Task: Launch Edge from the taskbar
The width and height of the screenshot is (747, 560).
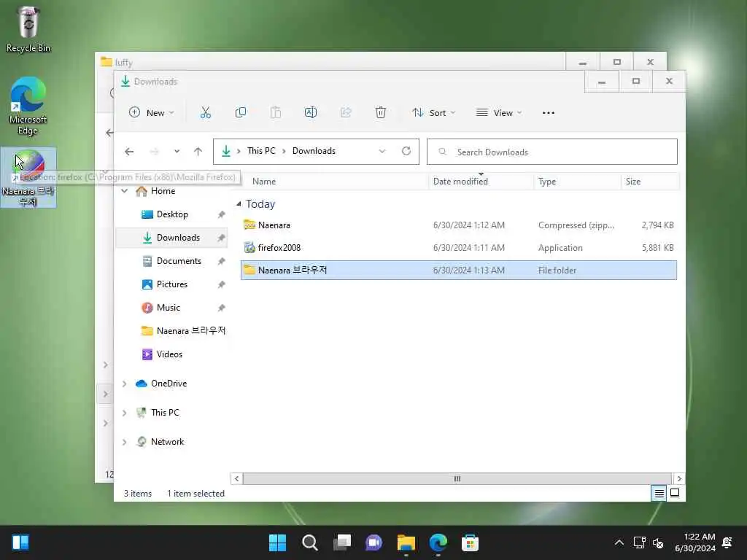Action: tap(438, 542)
